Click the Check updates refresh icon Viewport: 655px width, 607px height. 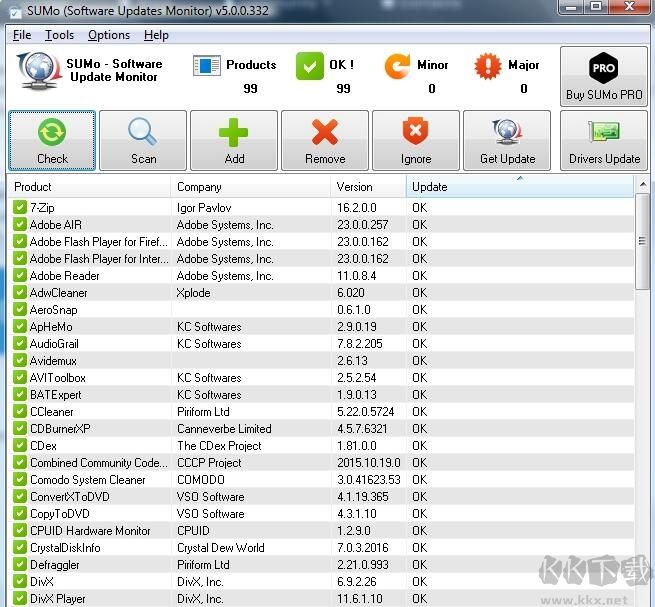(x=52, y=132)
